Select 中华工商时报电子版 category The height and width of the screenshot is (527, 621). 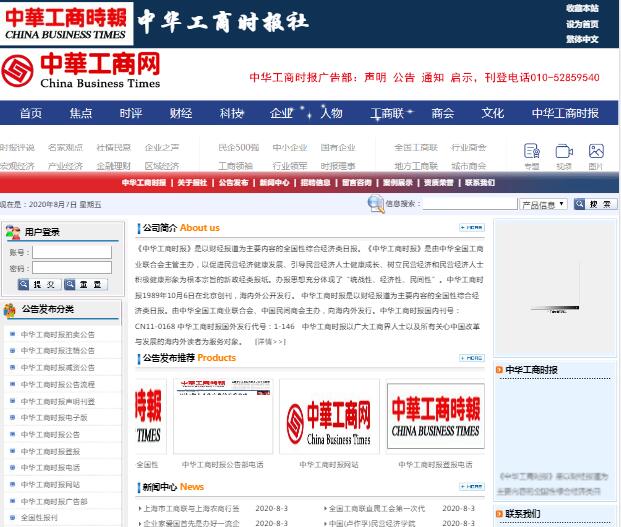[x=54, y=418]
